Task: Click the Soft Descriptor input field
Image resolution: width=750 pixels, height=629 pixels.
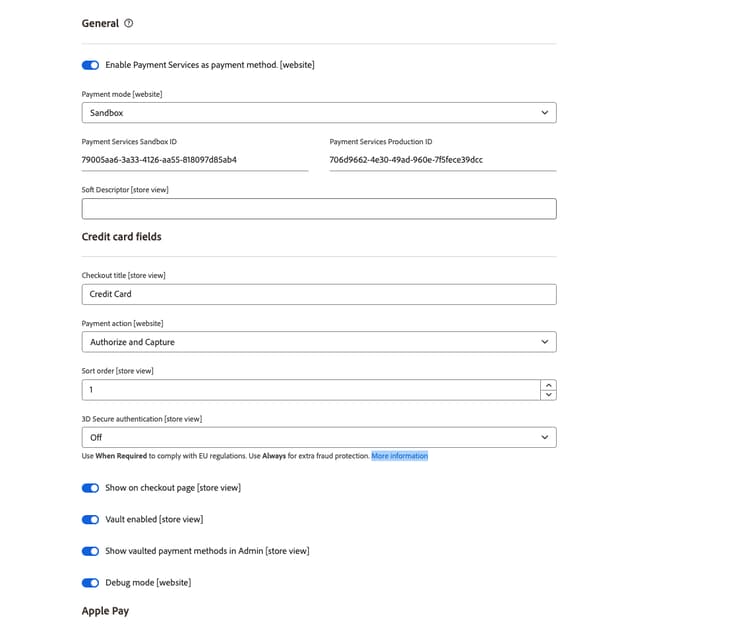Action: [x=318, y=209]
